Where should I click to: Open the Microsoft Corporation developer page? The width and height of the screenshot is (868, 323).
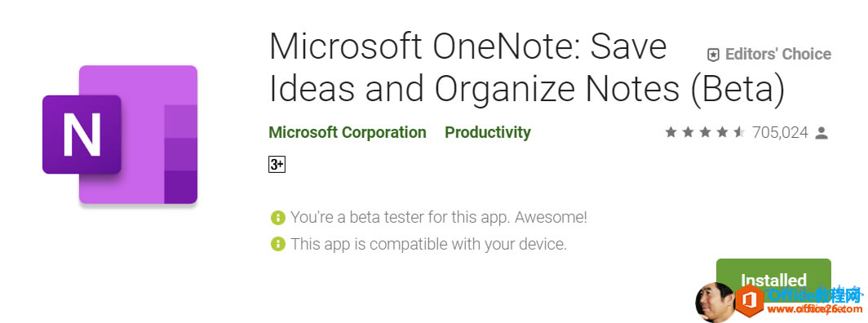click(347, 133)
